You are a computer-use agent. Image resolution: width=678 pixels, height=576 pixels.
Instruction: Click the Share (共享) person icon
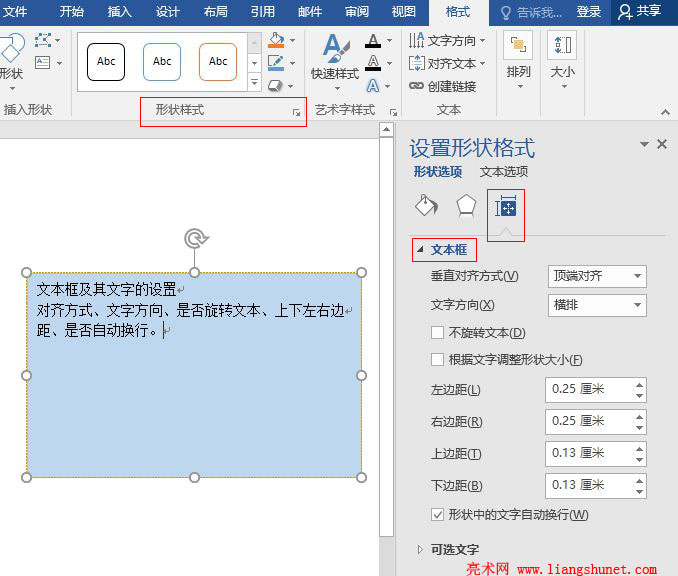pos(625,12)
